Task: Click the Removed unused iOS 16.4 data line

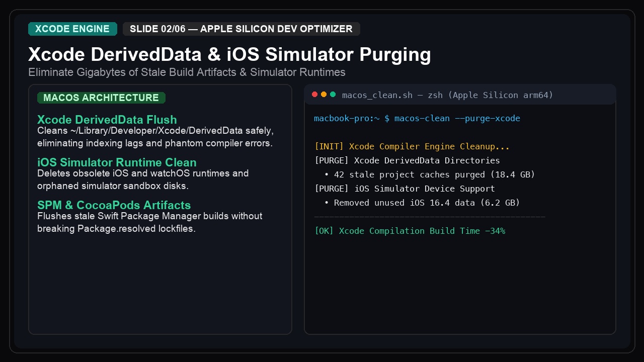Action: pos(422,203)
